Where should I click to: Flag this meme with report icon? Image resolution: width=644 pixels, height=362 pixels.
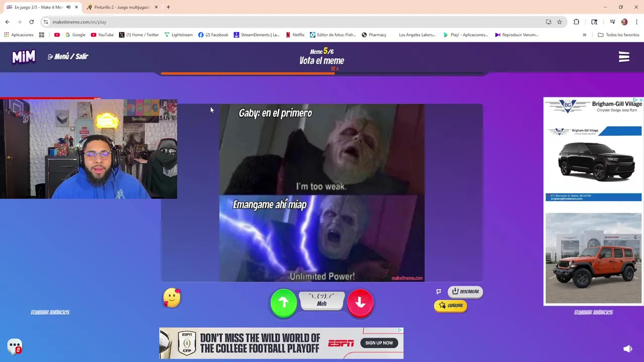tap(439, 292)
